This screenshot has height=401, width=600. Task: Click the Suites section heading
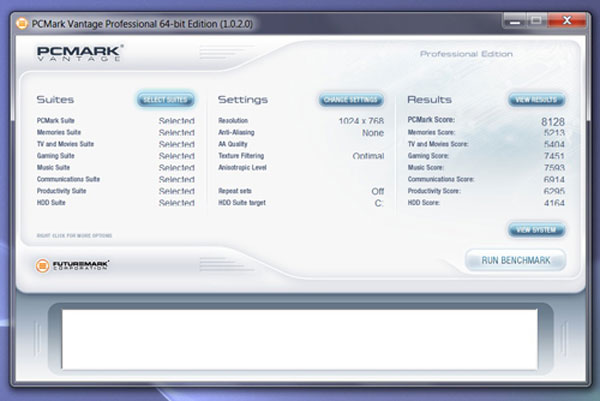tap(55, 99)
